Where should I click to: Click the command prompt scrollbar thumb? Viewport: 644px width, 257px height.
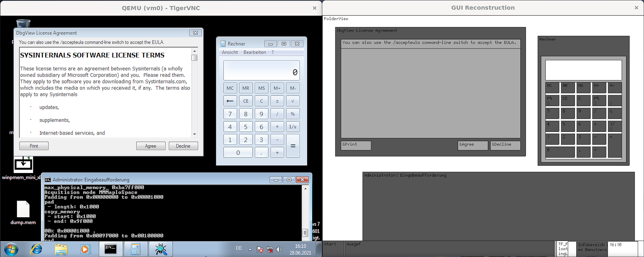[305, 233]
